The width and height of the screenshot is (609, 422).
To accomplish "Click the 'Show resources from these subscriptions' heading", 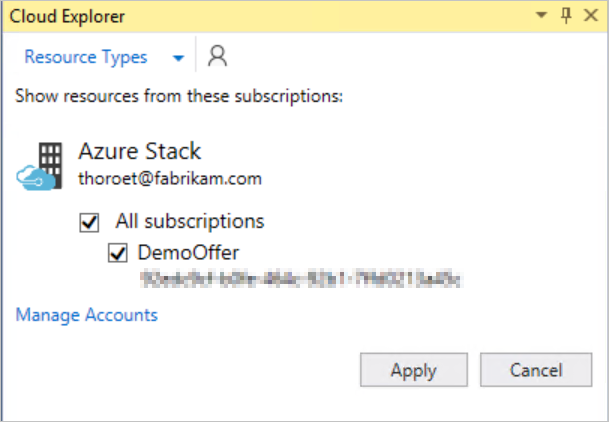I will click(x=180, y=97).
